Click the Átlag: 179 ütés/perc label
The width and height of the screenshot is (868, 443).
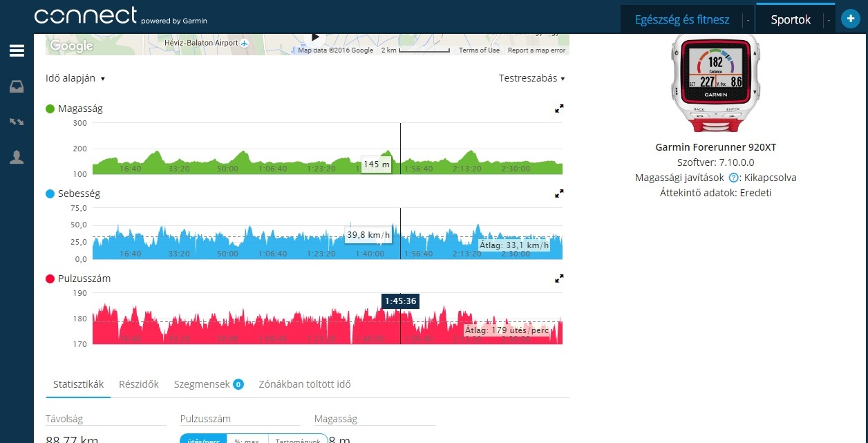507,330
